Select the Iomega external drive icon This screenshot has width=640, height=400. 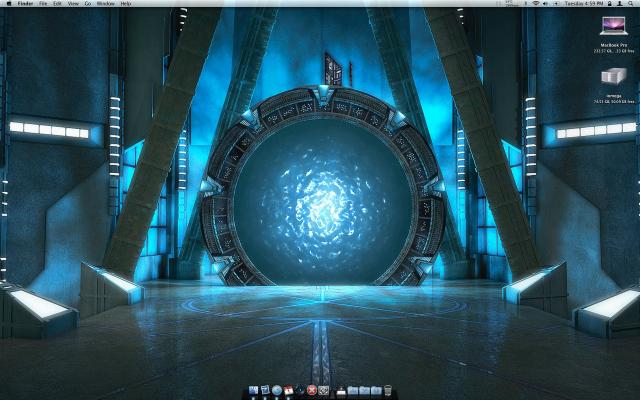pos(613,76)
